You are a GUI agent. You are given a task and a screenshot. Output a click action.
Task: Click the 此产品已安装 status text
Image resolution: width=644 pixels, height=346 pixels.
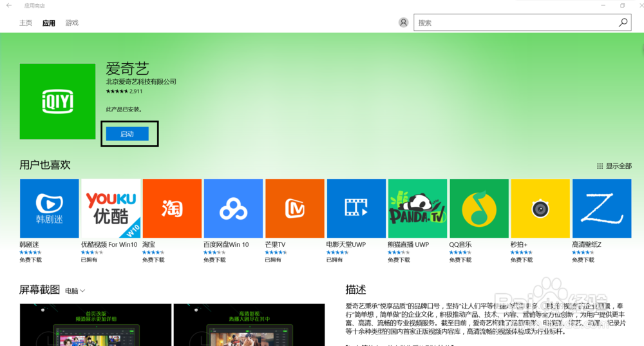pyautogui.click(x=124, y=110)
